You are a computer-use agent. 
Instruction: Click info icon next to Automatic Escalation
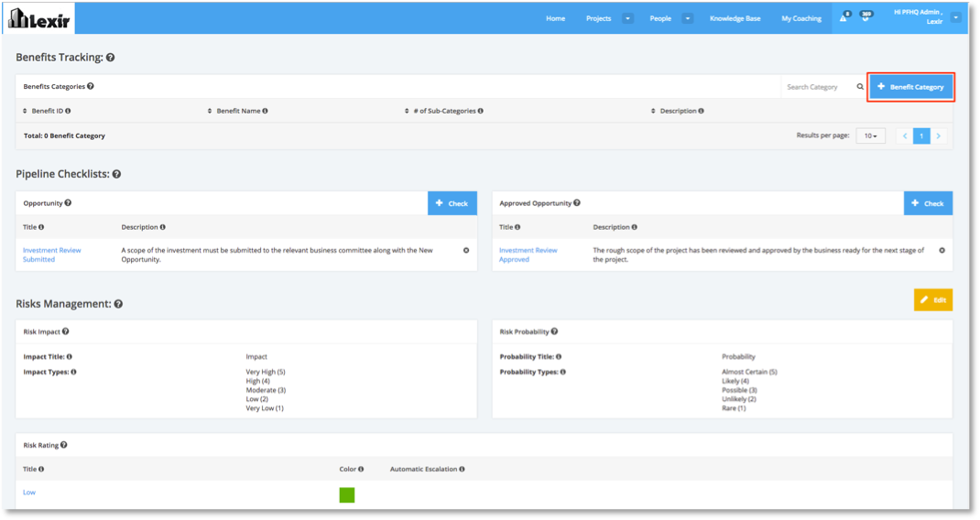point(462,469)
